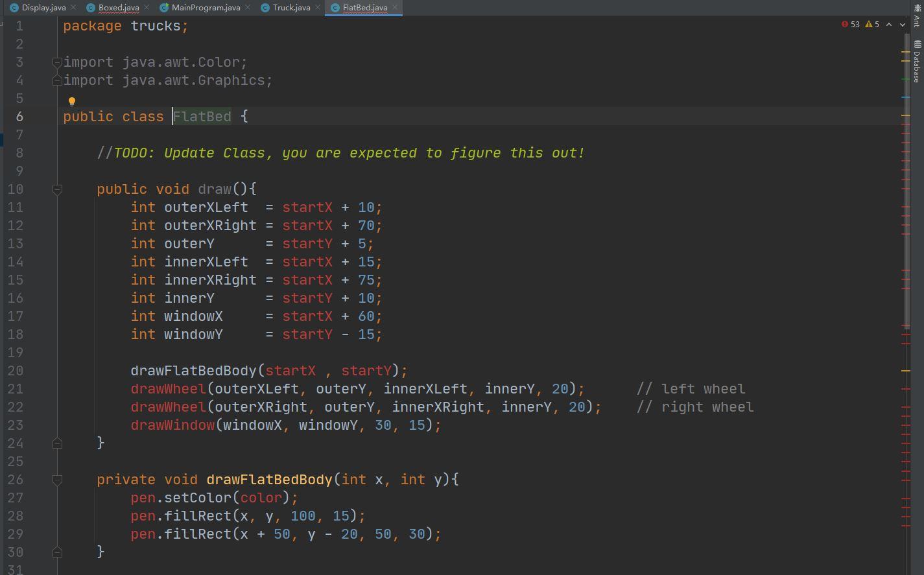Click the Truck.java class file icon
The width and height of the screenshot is (924, 575).
pos(265,8)
